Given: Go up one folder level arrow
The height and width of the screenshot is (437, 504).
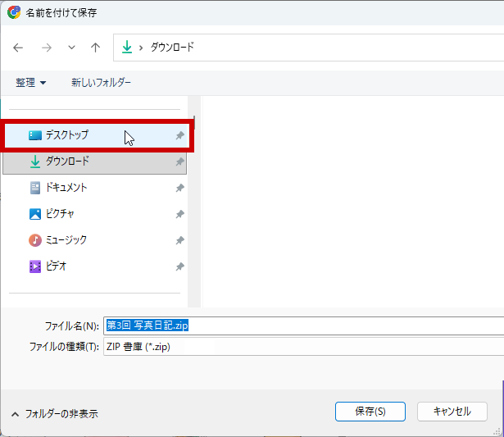Looking at the screenshot, I should [95, 48].
